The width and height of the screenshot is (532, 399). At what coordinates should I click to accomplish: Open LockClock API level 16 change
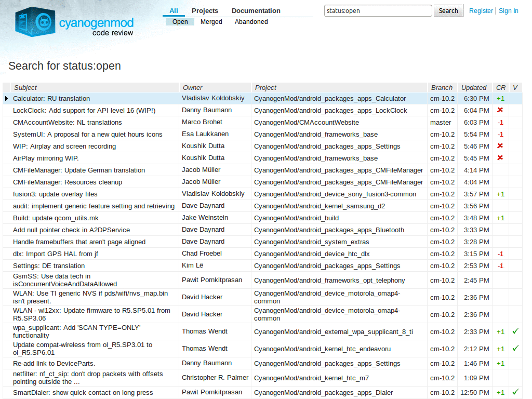84,111
